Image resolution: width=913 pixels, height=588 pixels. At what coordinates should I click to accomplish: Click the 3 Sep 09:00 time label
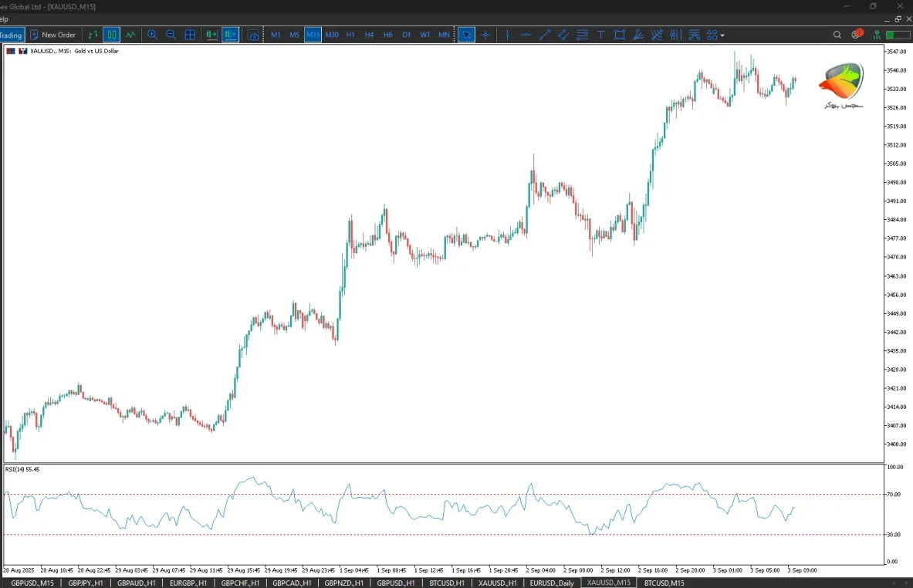802,570
